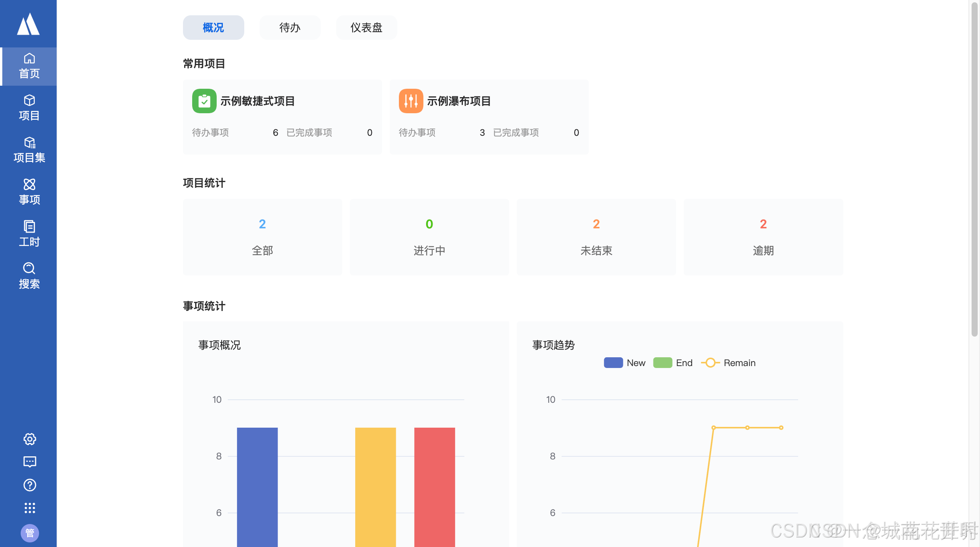The height and width of the screenshot is (547, 980).
Task: Open 事项 work items in the sidebar
Action: coord(29,192)
